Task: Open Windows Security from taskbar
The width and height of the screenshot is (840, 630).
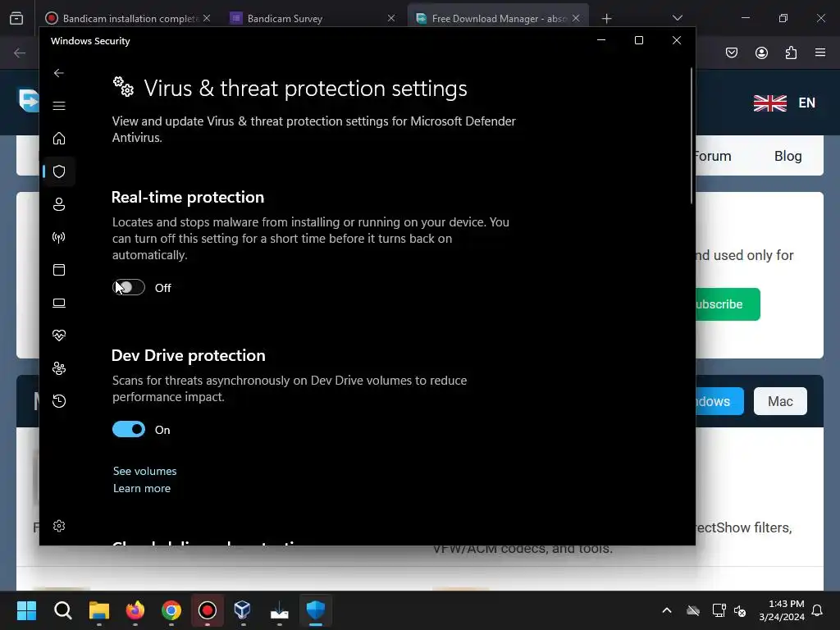Action: point(316,610)
